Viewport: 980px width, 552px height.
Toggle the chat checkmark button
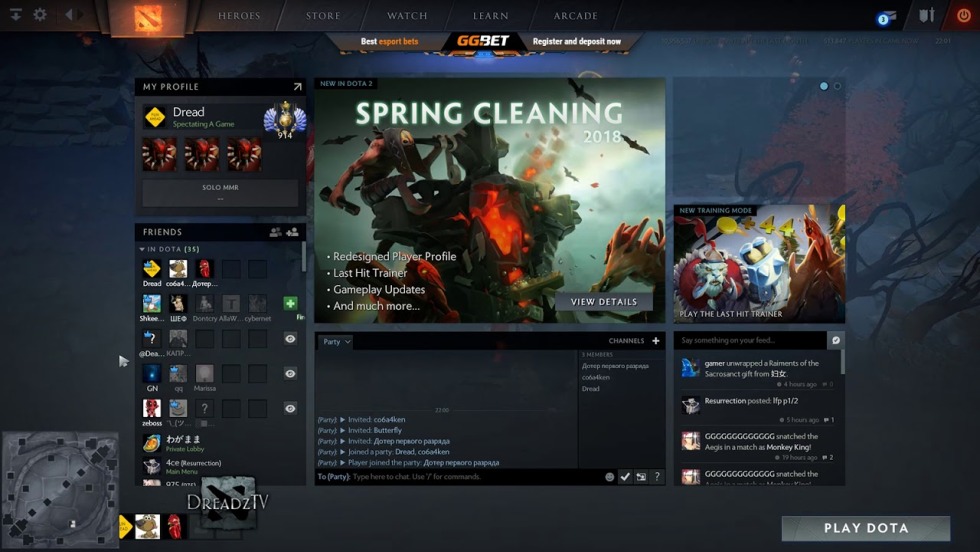625,477
